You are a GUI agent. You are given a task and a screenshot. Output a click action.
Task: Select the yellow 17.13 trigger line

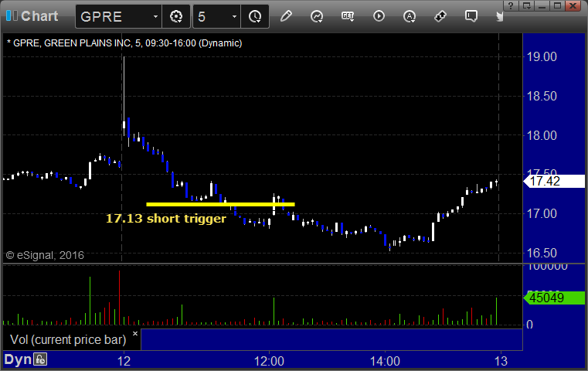click(x=220, y=205)
